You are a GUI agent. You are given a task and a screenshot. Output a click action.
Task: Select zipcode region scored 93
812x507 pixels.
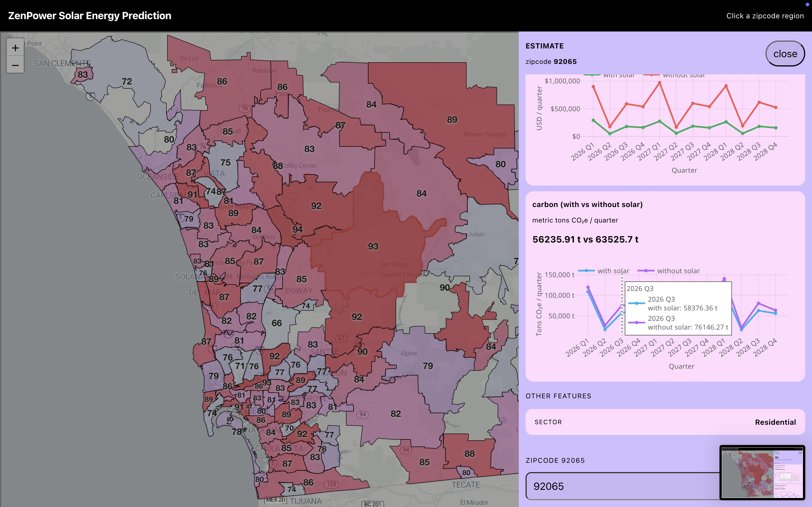pos(373,246)
